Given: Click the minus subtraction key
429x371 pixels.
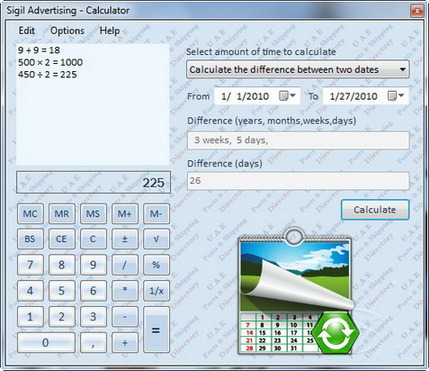Looking at the screenshot, I should (125, 317).
